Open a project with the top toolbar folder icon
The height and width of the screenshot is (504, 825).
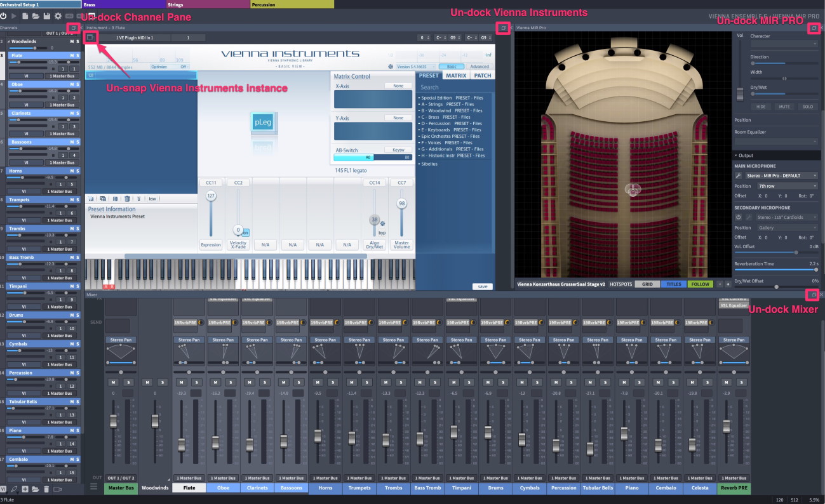pyautogui.click(x=36, y=16)
